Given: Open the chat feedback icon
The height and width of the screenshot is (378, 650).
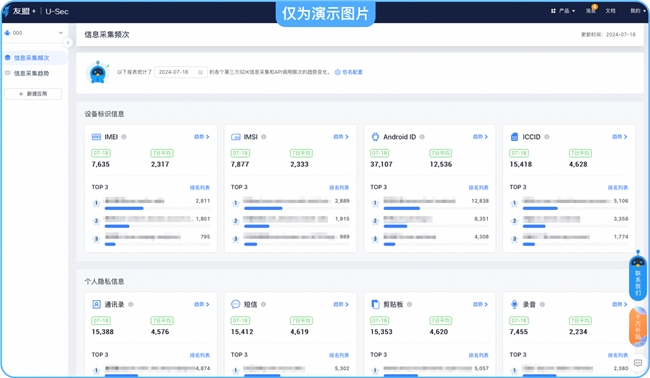Looking at the screenshot, I should 638,363.
